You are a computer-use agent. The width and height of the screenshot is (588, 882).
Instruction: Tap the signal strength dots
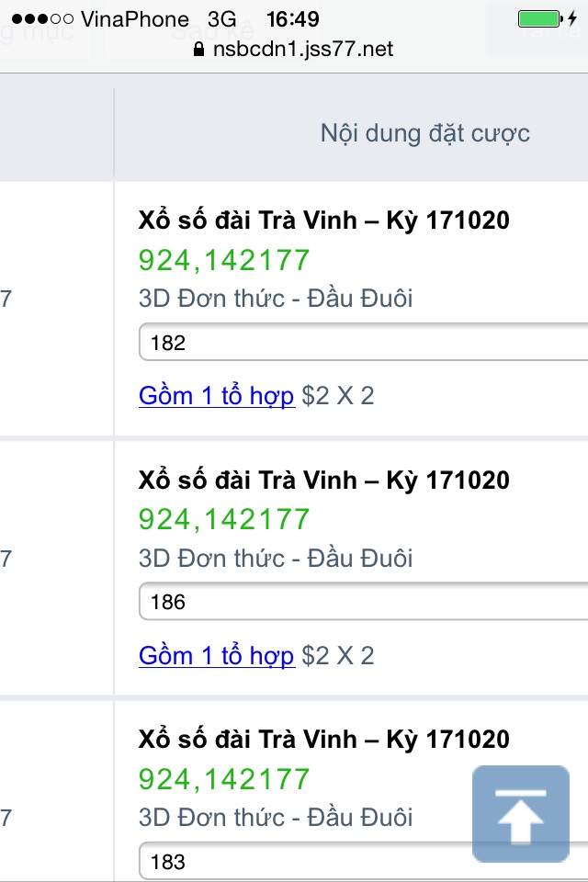pos(45,19)
